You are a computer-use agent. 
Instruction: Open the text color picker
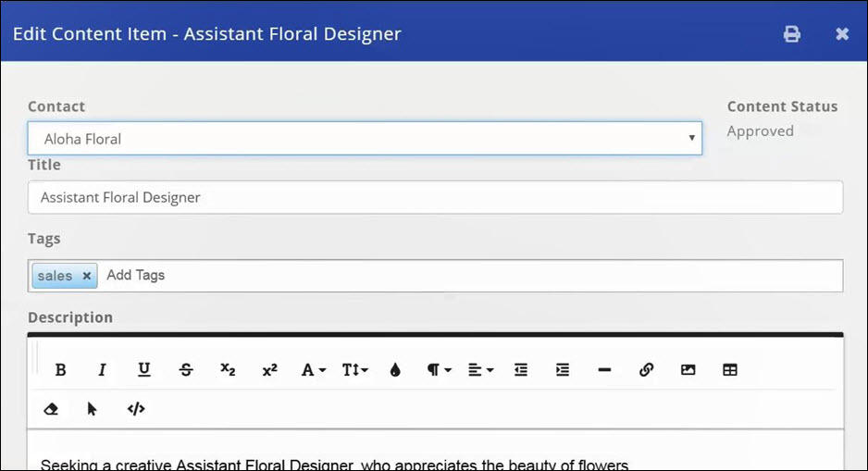click(396, 370)
